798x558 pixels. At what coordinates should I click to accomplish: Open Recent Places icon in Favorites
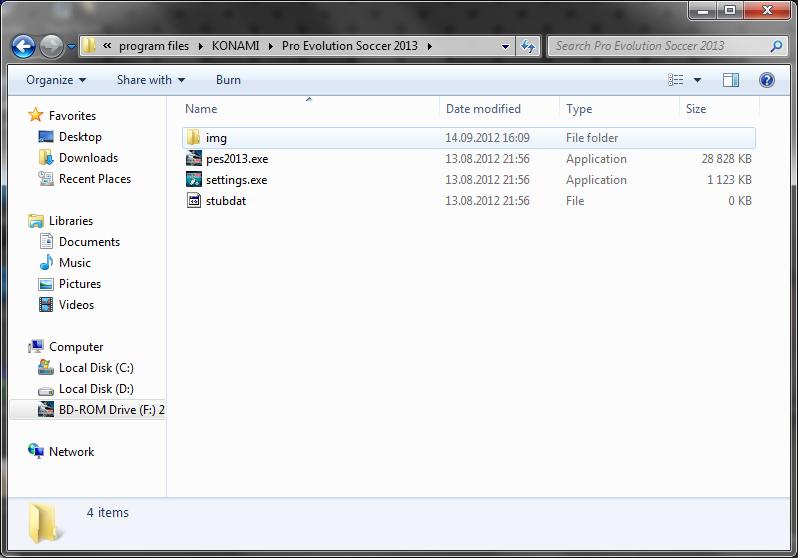(46, 179)
